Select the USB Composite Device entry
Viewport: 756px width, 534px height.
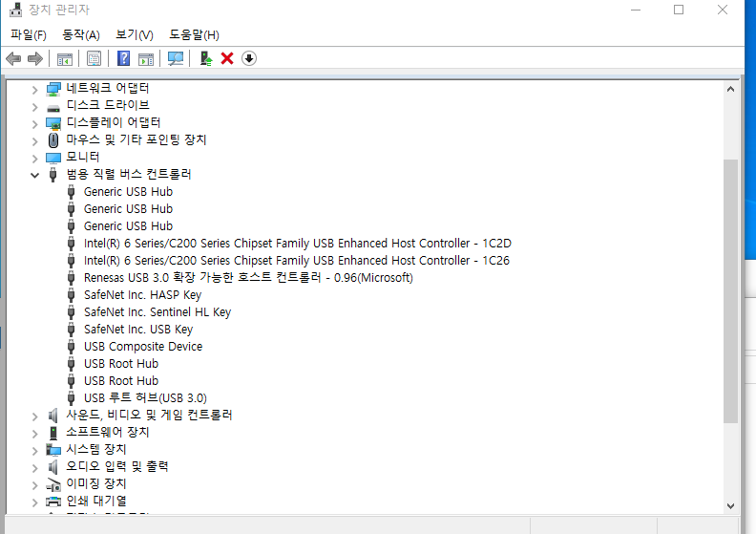tap(143, 347)
